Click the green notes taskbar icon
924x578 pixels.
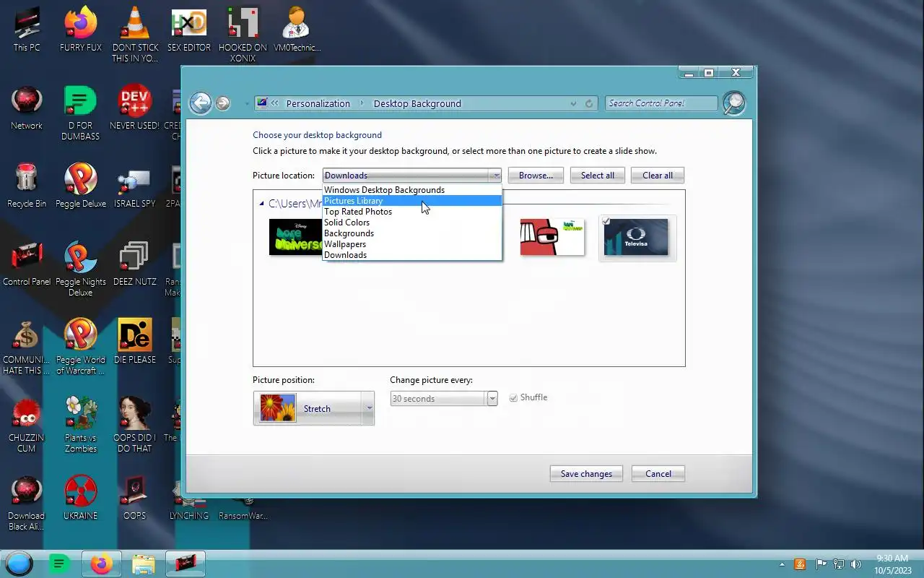[60, 564]
